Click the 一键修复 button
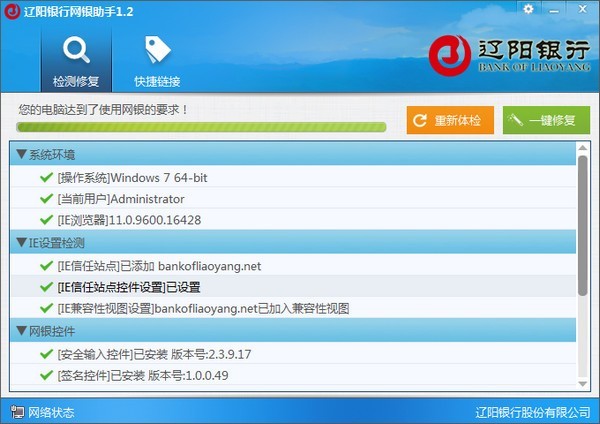600x424 pixels. pyautogui.click(x=546, y=120)
